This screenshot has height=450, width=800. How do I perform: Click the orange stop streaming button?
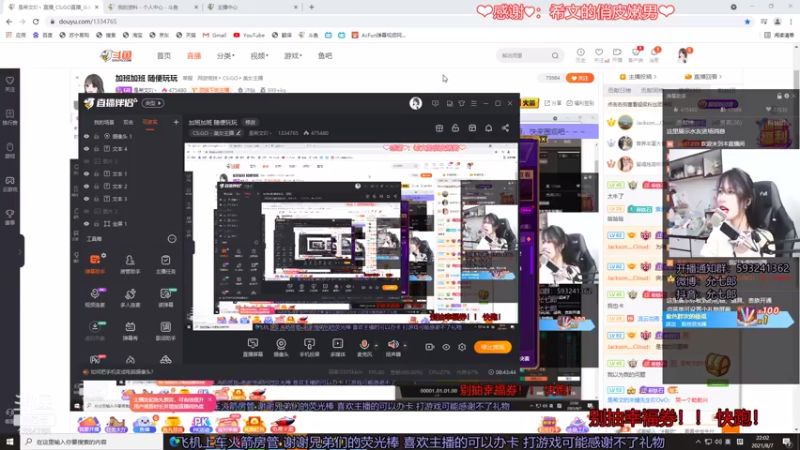click(492, 347)
